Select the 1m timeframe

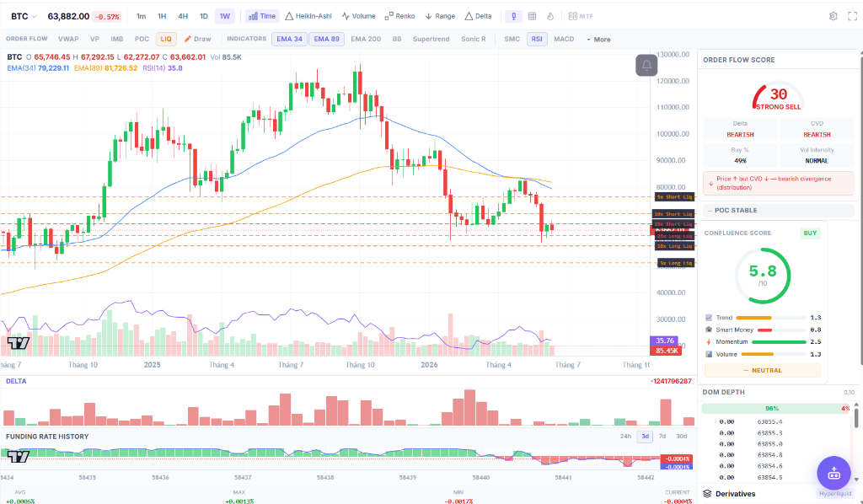tap(142, 17)
